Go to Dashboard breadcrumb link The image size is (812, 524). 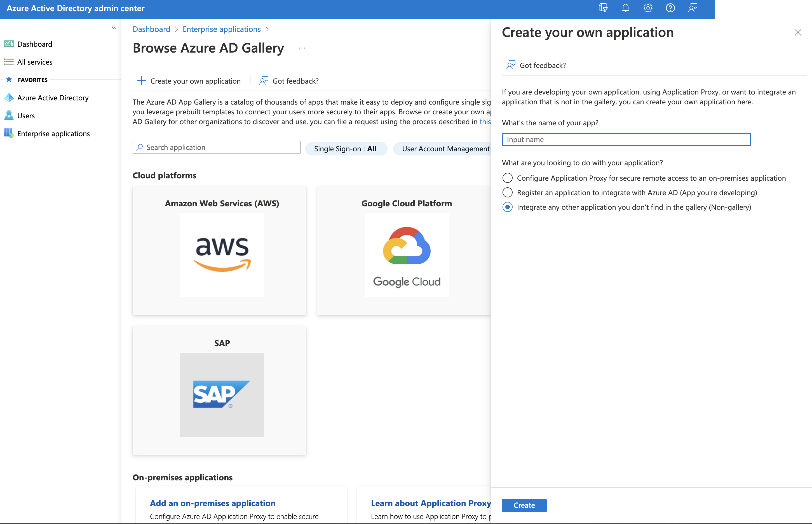coord(151,29)
